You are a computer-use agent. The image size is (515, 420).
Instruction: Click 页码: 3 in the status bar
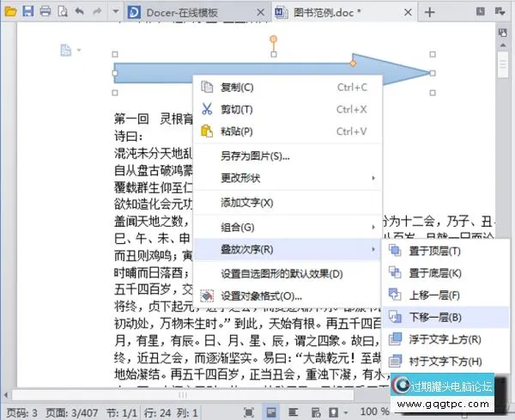click(x=22, y=412)
